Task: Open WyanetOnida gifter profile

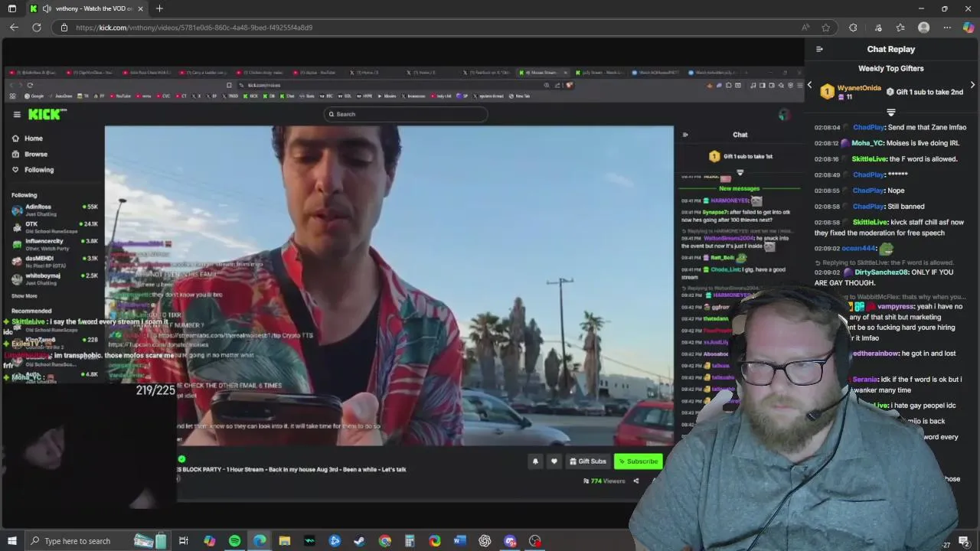Action: tap(859, 88)
